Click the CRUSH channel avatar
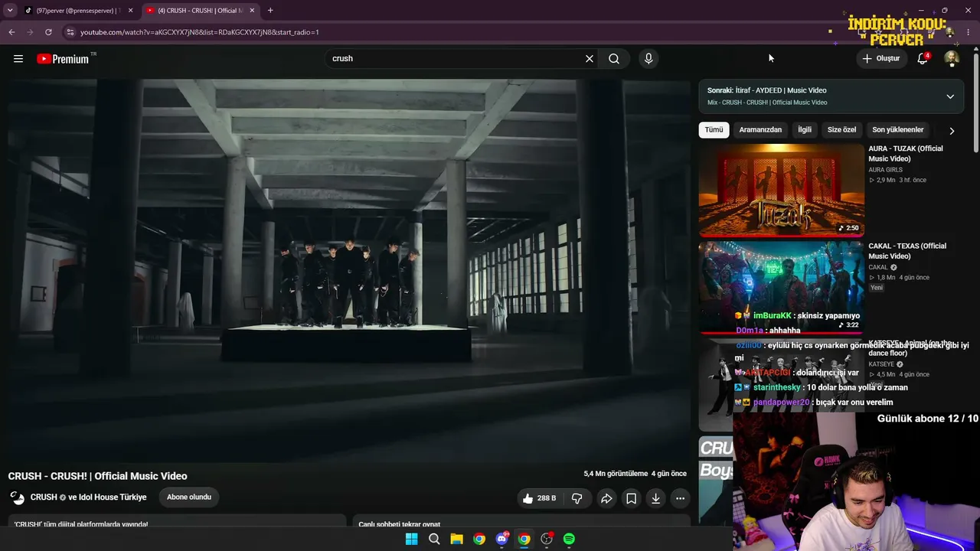 coord(17,497)
